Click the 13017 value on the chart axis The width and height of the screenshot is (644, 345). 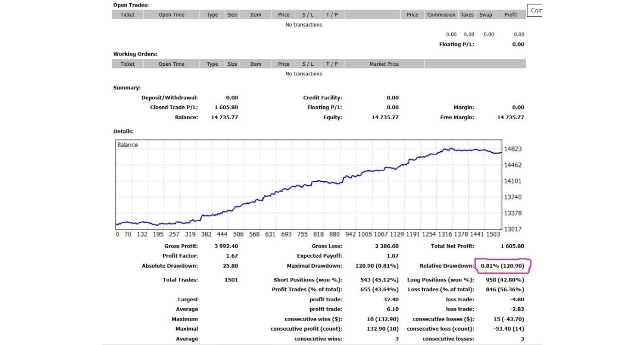[513, 229]
